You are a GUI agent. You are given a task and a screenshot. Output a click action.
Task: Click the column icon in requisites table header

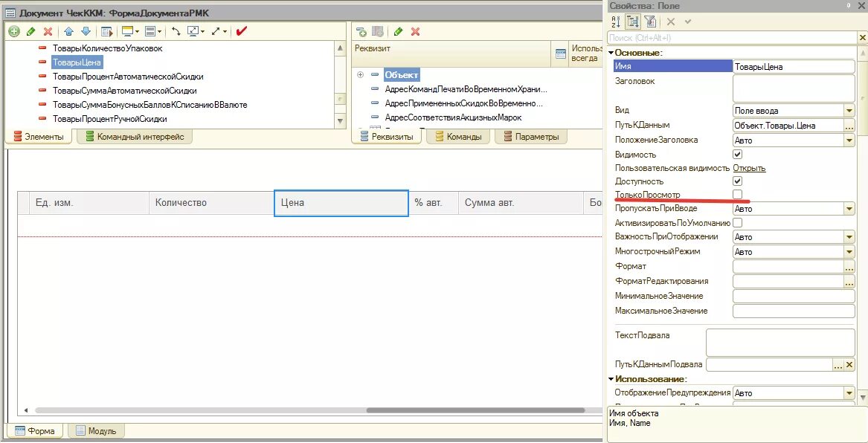click(x=561, y=53)
